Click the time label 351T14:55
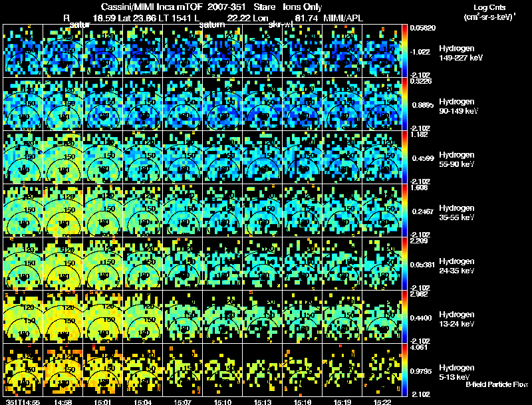532x405 pixels. [23, 402]
